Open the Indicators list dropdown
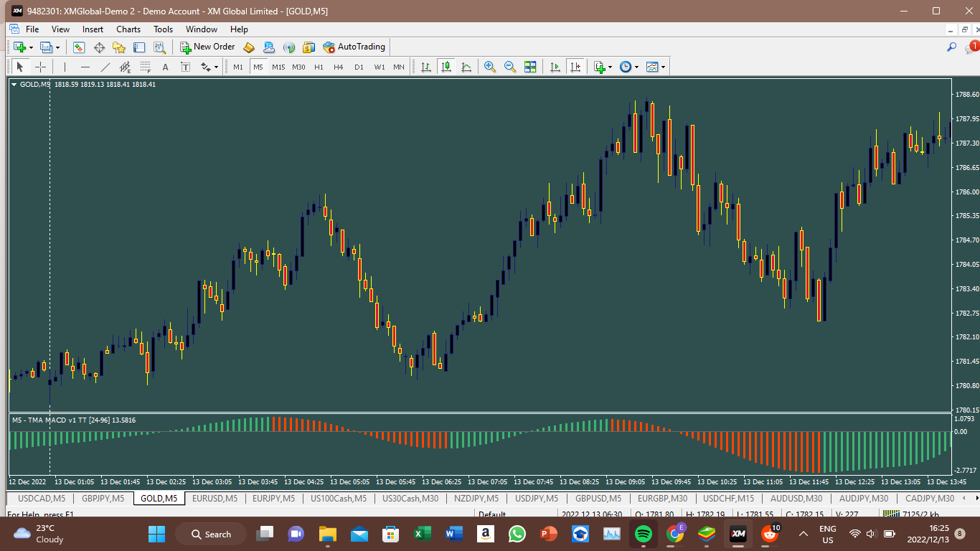Image resolution: width=980 pixels, height=551 pixels. pos(603,67)
